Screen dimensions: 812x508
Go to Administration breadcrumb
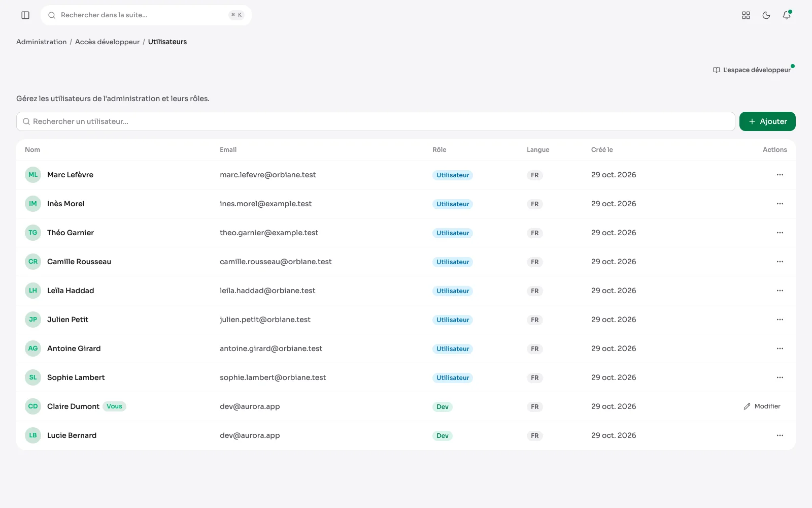[41, 42]
